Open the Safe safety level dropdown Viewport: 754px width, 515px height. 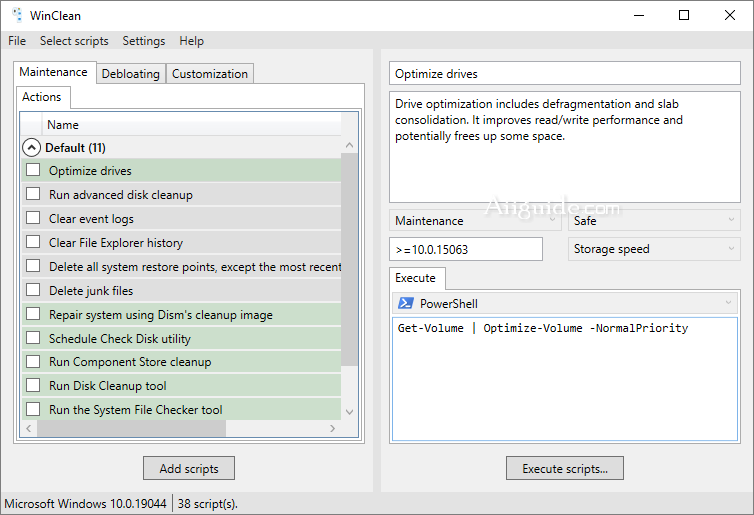click(x=654, y=221)
